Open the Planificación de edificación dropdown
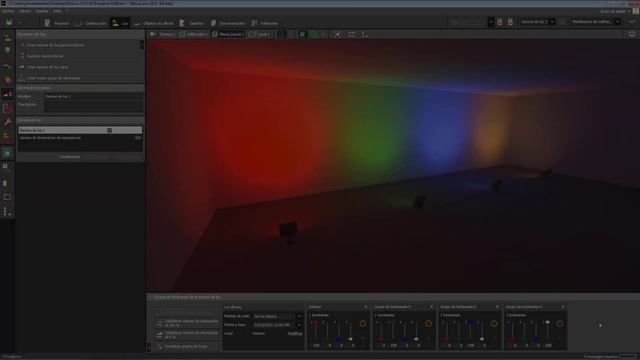The width and height of the screenshot is (640, 360). coord(595,22)
